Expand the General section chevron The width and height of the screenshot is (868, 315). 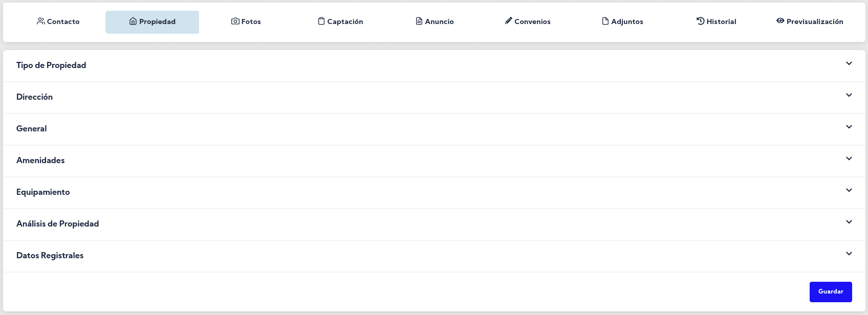point(849,127)
